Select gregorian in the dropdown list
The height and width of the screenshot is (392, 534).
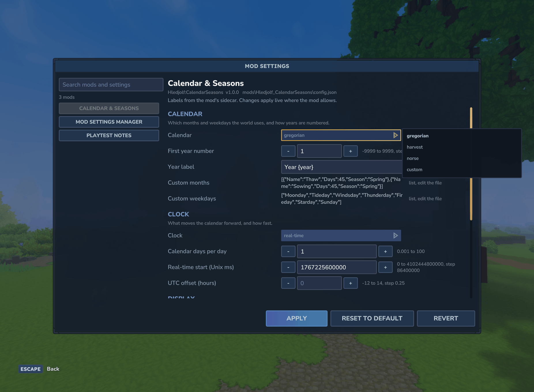click(x=418, y=136)
